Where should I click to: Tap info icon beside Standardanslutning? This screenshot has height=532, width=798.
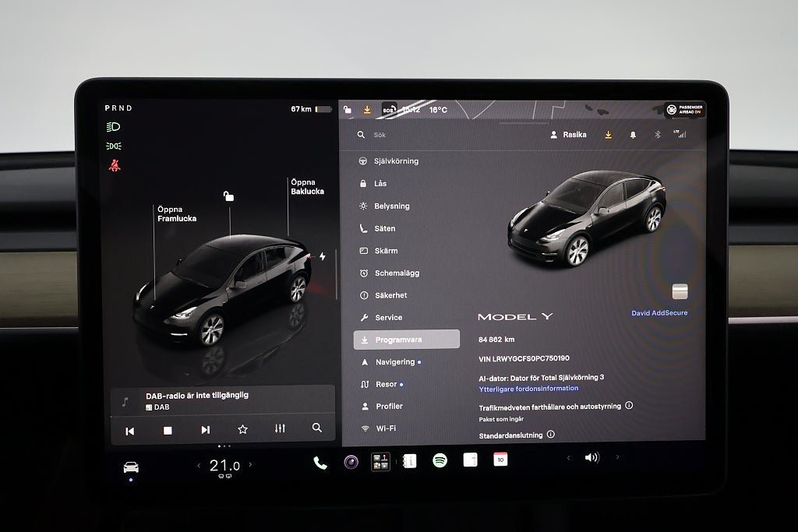[x=551, y=435]
